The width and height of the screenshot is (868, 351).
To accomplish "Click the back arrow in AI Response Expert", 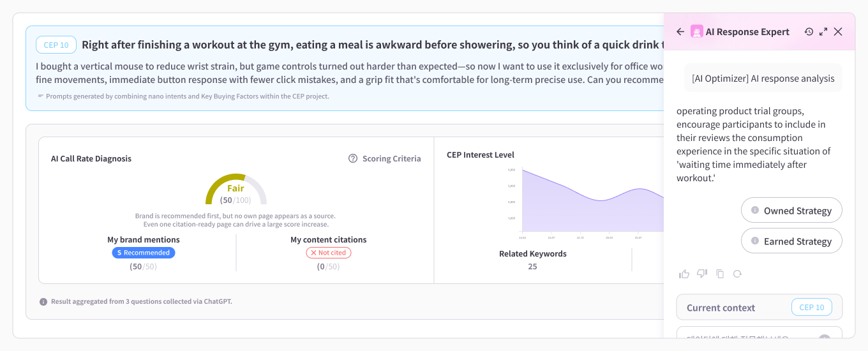I will point(680,31).
